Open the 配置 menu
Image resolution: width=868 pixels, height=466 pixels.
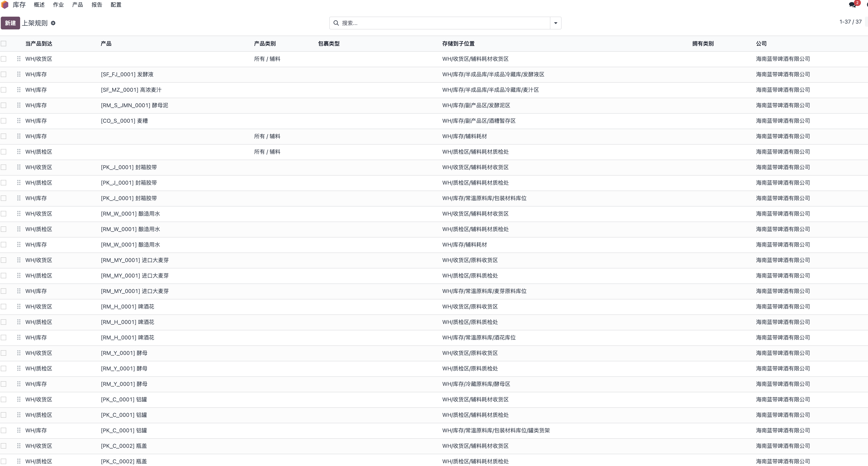116,5
